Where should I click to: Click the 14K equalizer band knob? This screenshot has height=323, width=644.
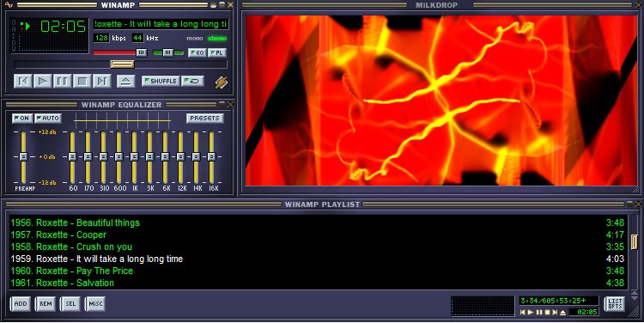196,156
